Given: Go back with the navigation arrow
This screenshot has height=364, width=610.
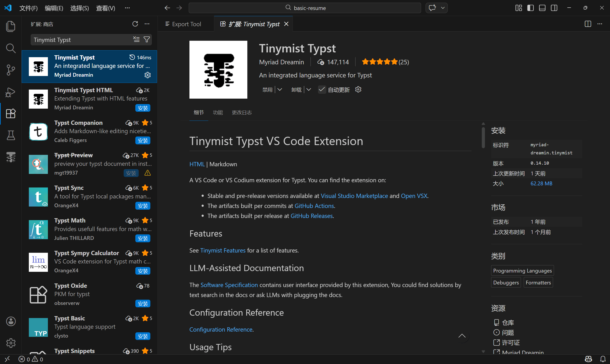Looking at the screenshot, I should (167, 8).
